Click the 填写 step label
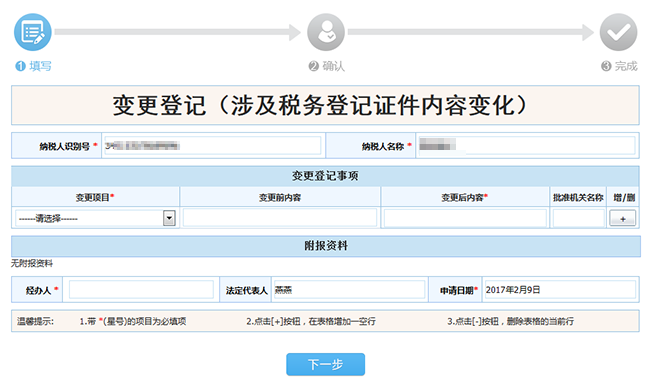Image resolution: width=650 pixels, height=381 pixels. [34, 66]
